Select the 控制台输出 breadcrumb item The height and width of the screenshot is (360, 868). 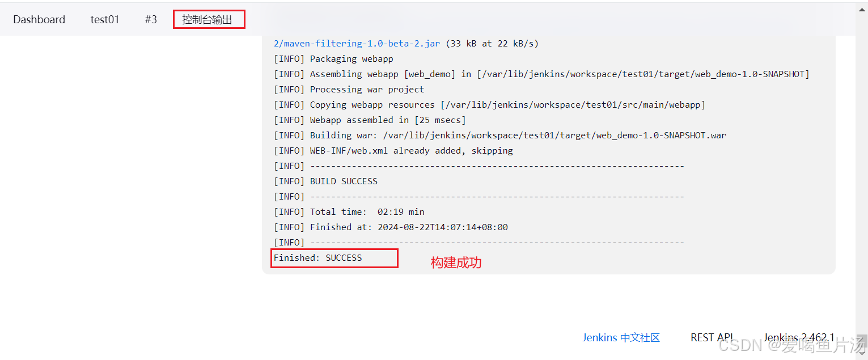point(208,19)
